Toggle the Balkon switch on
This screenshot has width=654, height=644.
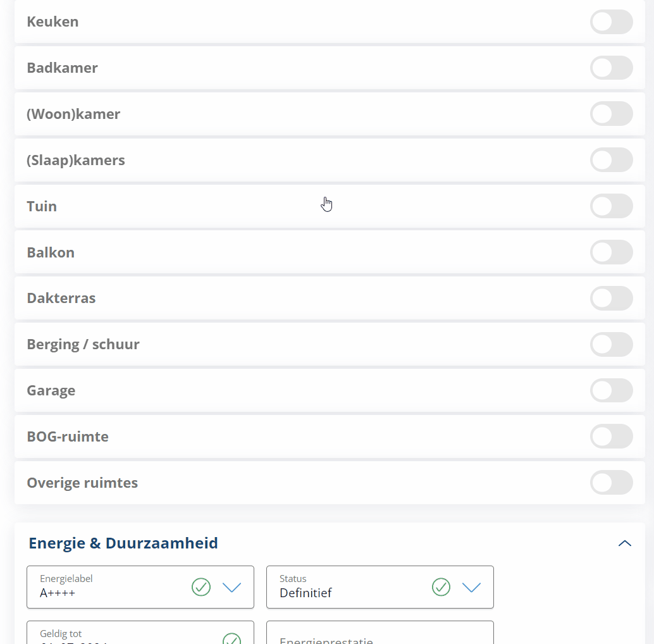coord(611,252)
